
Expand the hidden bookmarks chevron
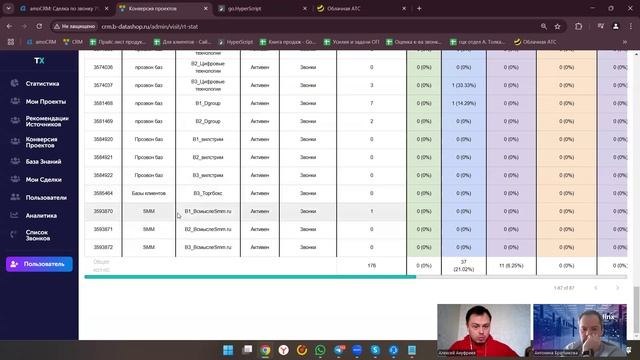click(x=624, y=42)
